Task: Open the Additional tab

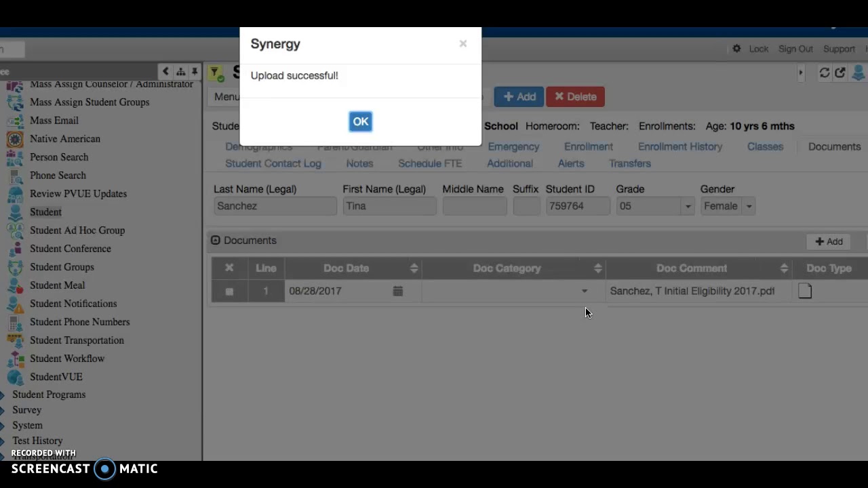Action: [x=510, y=164]
